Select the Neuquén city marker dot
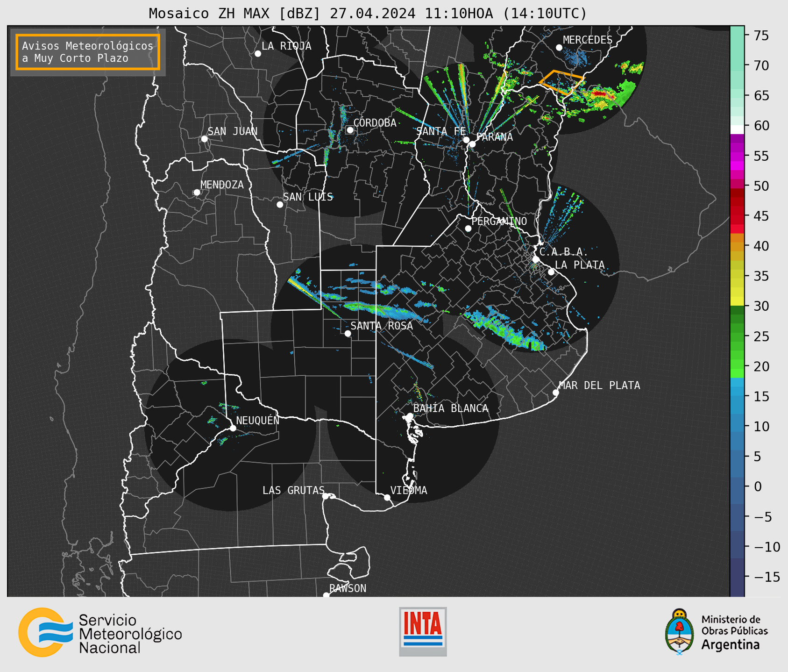Image resolution: width=788 pixels, height=672 pixels. point(233,428)
